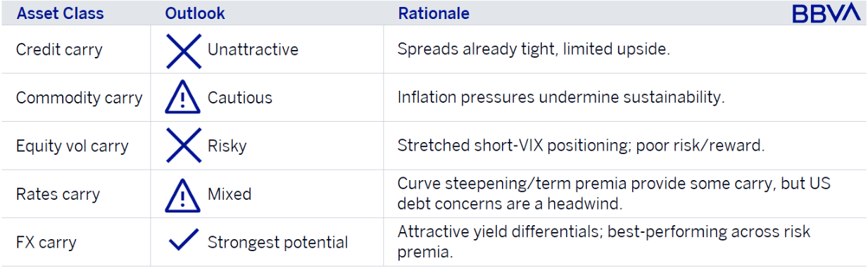The image size is (868, 268).
Task: Click the Rates carry row label
Action: click(x=58, y=194)
